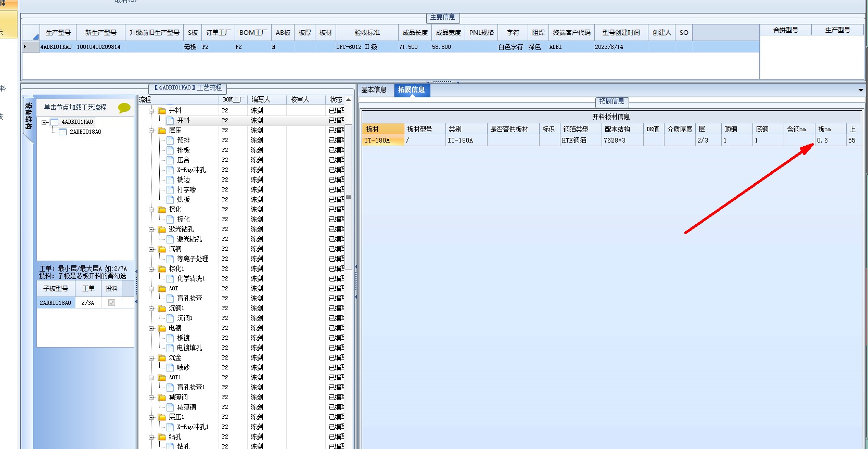Click the 成品长度 column header
Screen dimensions: 868x449
tap(415, 32)
